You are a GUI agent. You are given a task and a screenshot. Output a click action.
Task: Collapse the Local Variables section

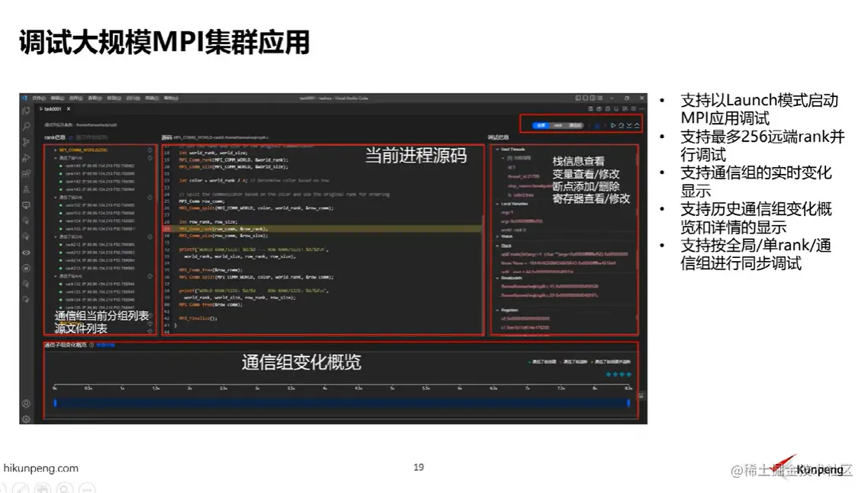pos(498,203)
